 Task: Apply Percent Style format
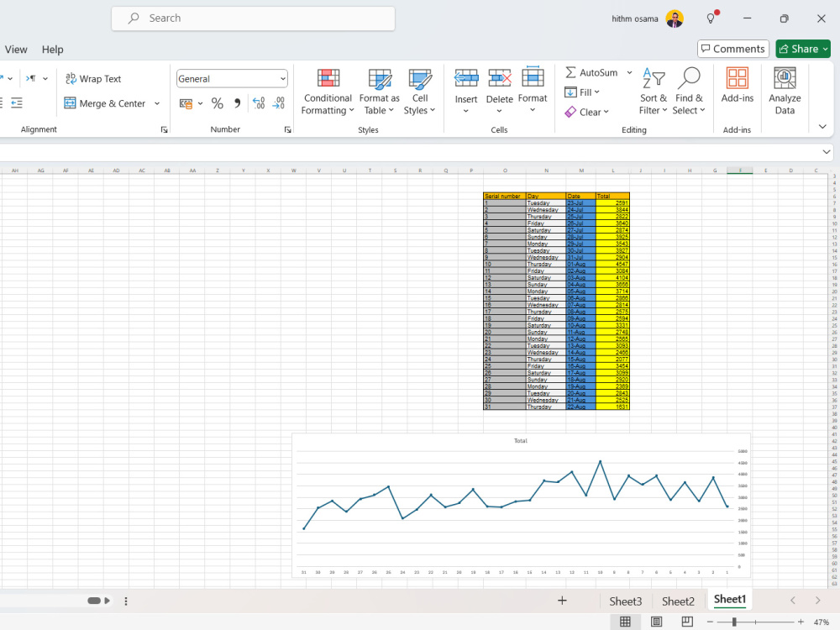(217, 102)
